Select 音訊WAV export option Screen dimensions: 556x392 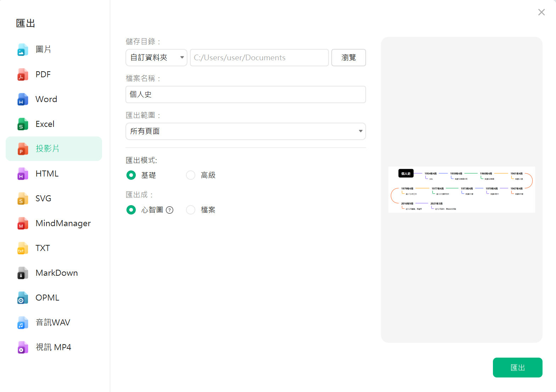coord(54,322)
